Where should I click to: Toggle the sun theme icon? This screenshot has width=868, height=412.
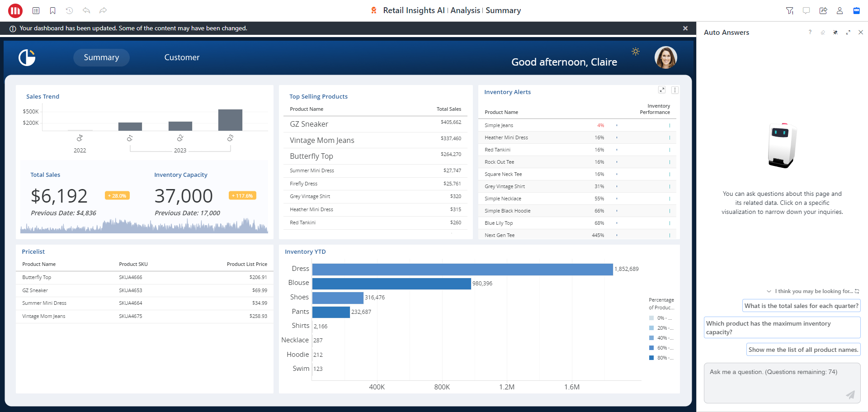(636, 52)
